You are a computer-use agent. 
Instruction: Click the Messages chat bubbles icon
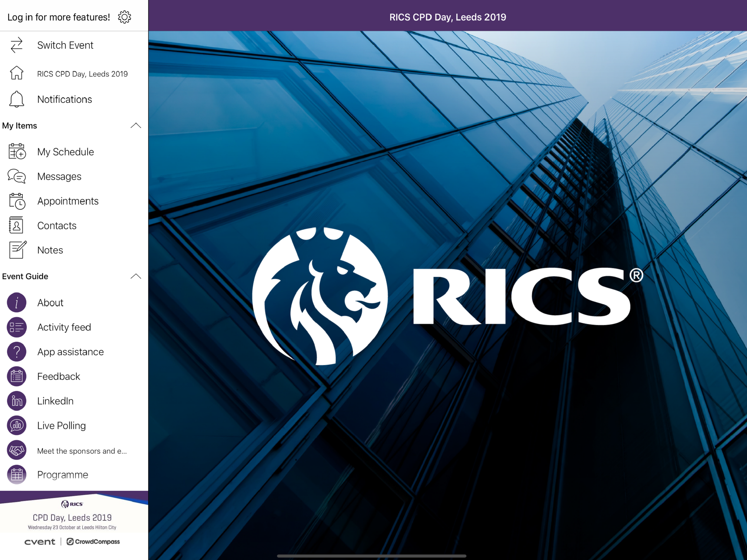coord(17,176)
